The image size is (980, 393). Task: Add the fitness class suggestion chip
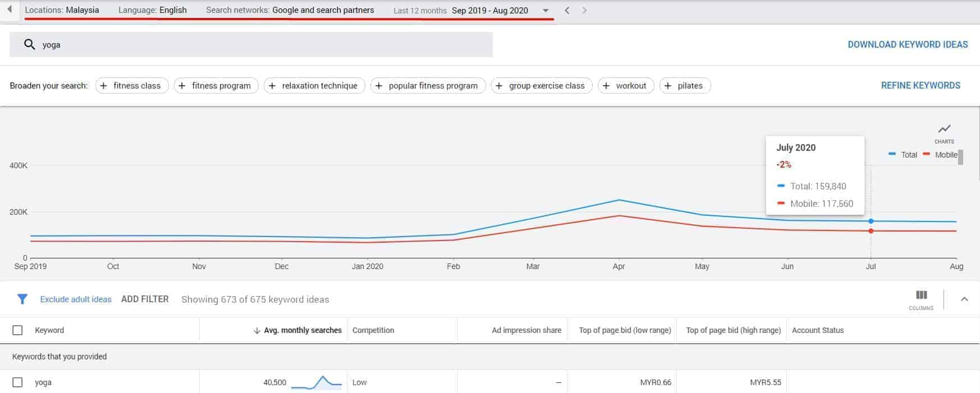(132, 86)
